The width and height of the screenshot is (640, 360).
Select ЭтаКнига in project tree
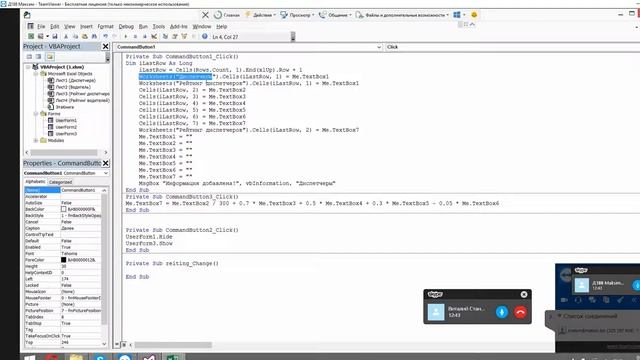(64, 107)
